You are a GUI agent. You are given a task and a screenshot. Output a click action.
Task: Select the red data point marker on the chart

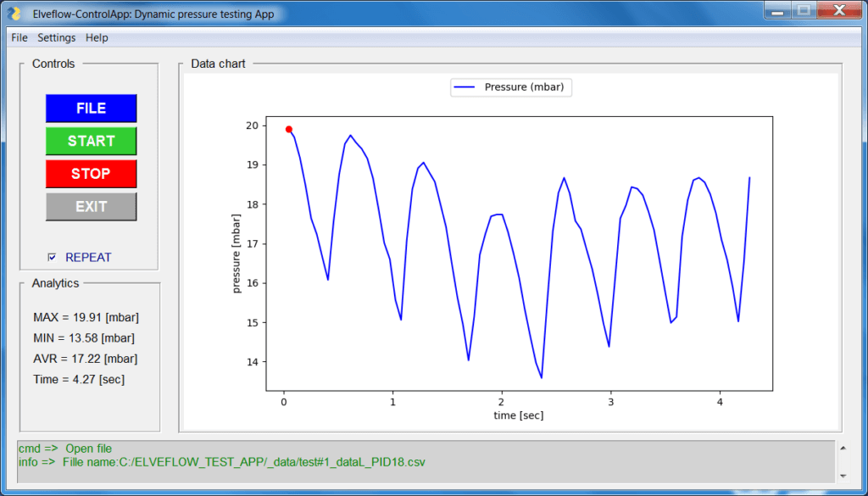click(x=289, y=129)
